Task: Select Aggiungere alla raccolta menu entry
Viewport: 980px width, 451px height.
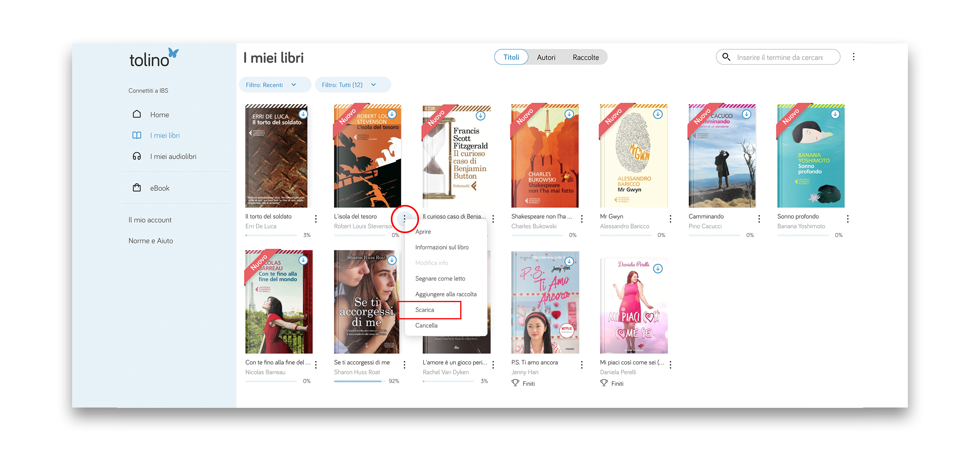Action: coord(446,294)
